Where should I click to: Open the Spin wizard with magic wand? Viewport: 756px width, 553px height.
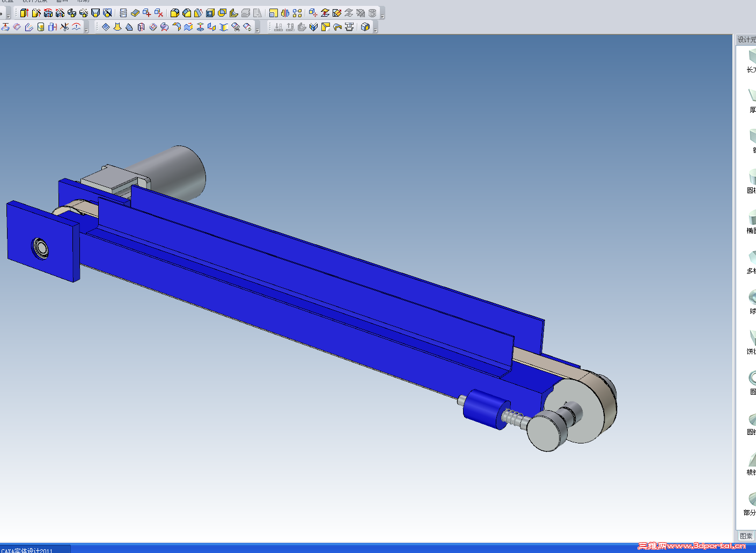[60, 13]
